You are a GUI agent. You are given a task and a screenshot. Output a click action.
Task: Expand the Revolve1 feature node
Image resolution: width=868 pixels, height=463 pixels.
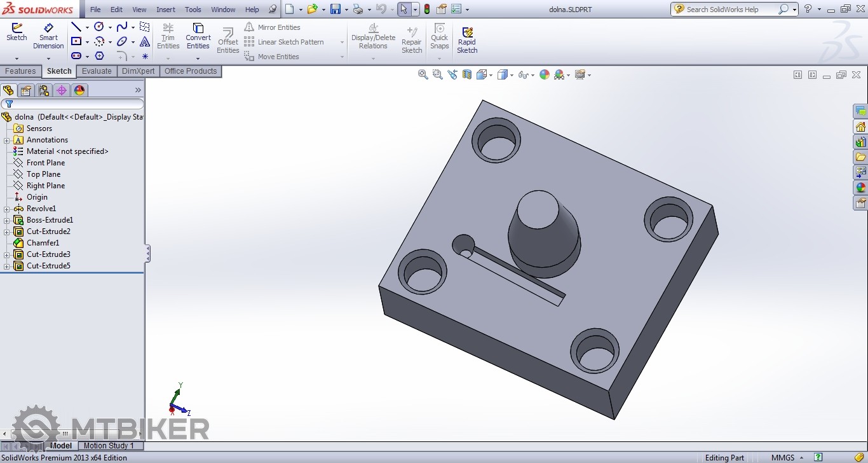[6, 209]
